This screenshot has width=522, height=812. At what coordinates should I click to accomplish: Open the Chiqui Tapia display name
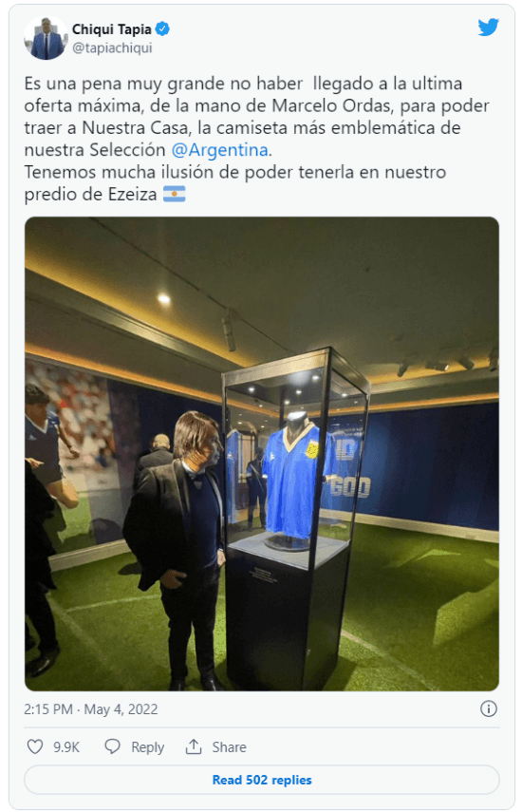(111, 29)
